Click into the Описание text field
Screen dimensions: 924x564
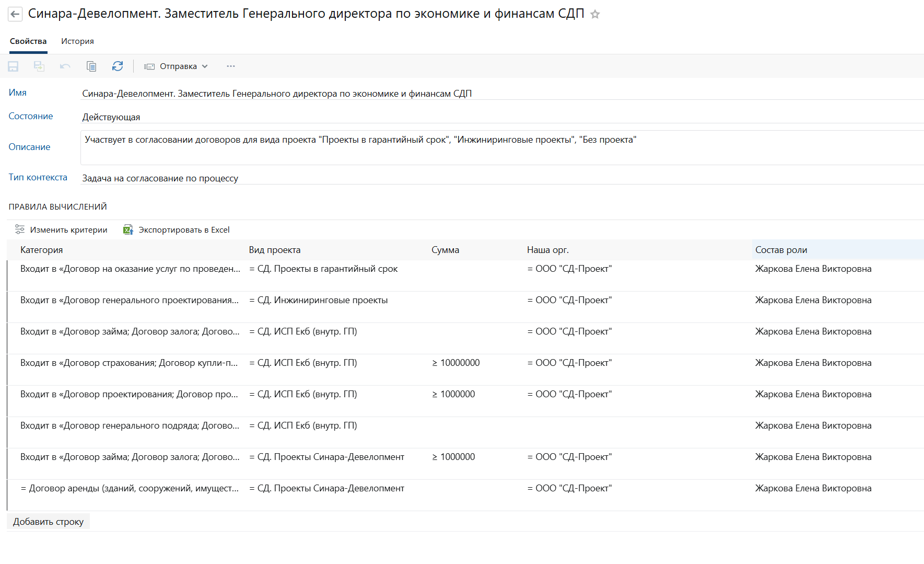click(x=501, y=148)
